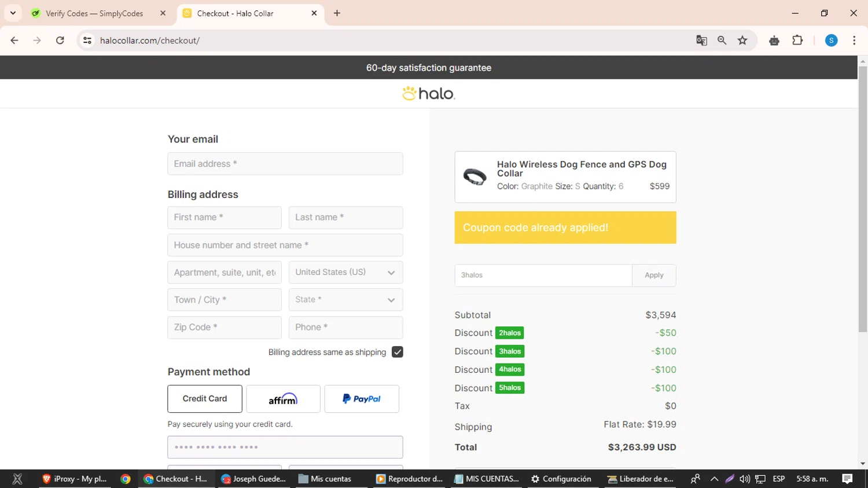Select PayPal as payment method
This screenshot has height=488, width=868.
tap(362, 399)
